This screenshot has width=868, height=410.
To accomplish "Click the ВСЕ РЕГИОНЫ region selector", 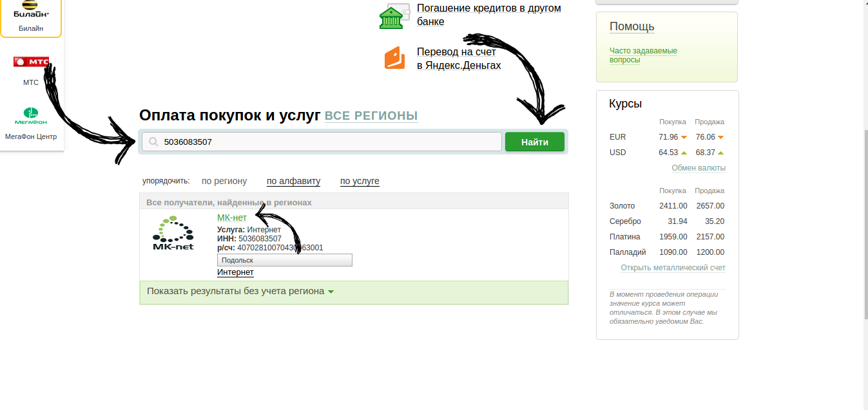I will (x=371, y=116).
